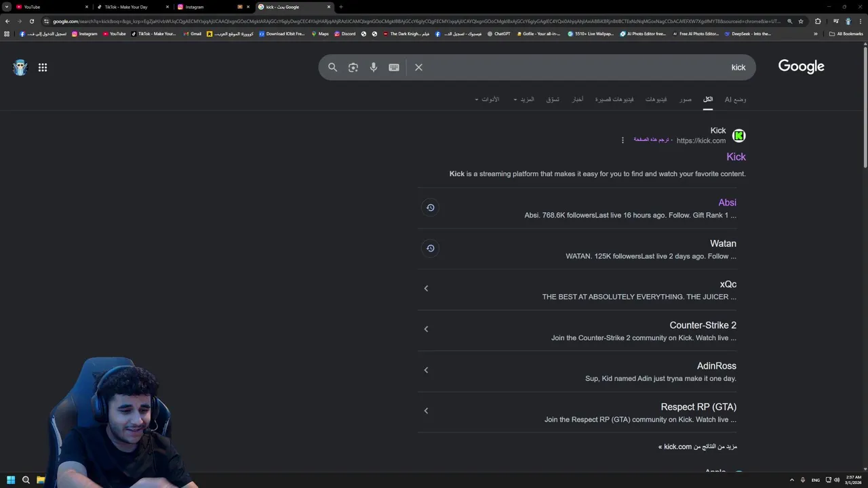
Task: Click ترجم هذه الصفحة translate page link
Action: (651, 140)
